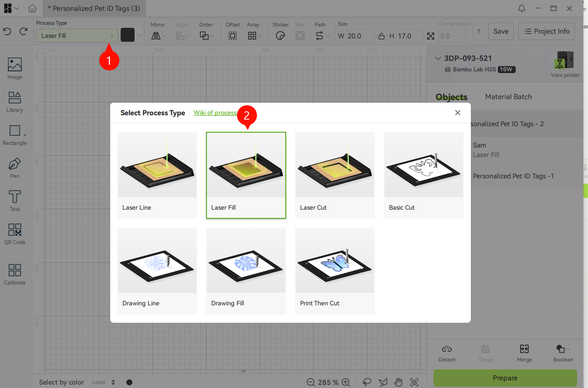Close the Select Process Type dialog
The width and height of the screenshot is (588, 388).
click(x=458, y=112)
